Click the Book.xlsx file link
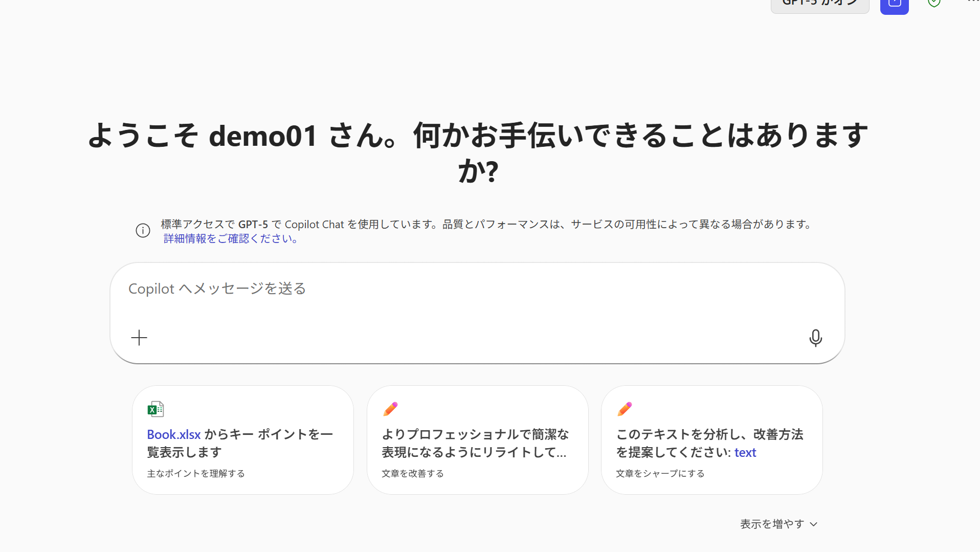Screen dimensions: 980x552 point(174,434)
